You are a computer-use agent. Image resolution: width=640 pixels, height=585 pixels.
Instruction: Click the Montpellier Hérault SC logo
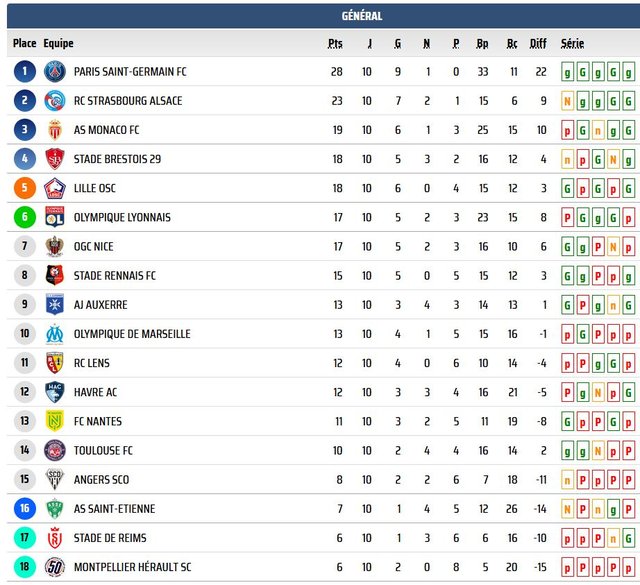point(55,567)
